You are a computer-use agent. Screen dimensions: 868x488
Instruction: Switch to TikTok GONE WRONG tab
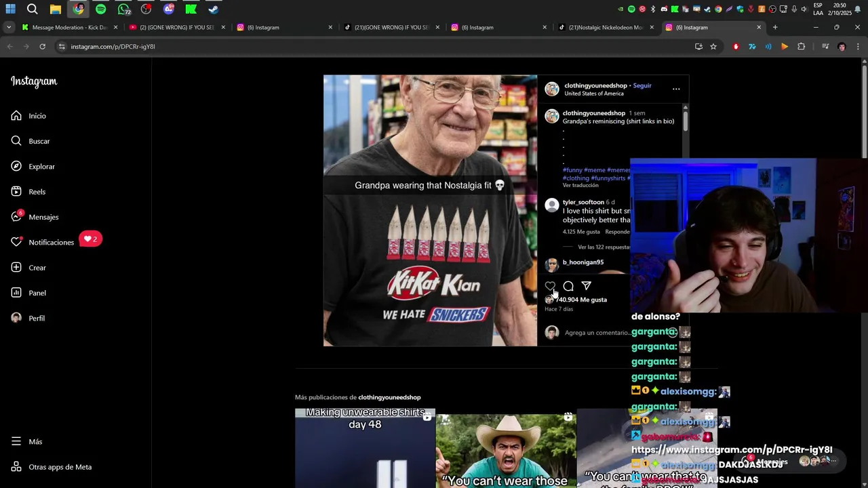tap(391, 28)
